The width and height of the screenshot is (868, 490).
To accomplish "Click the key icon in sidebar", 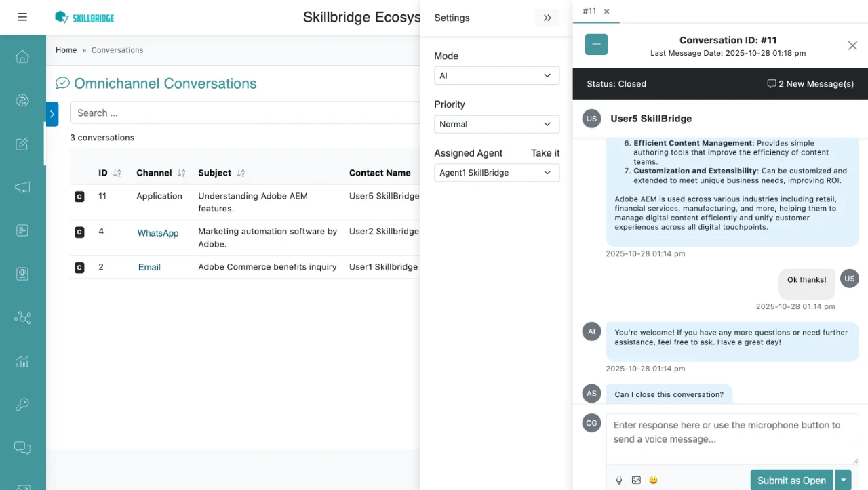I will pyautogui.click(x=22, y=405).
